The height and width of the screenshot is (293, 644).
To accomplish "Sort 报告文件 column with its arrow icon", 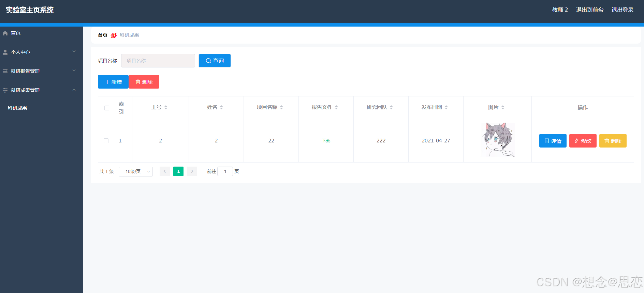I will pos(336,107).
